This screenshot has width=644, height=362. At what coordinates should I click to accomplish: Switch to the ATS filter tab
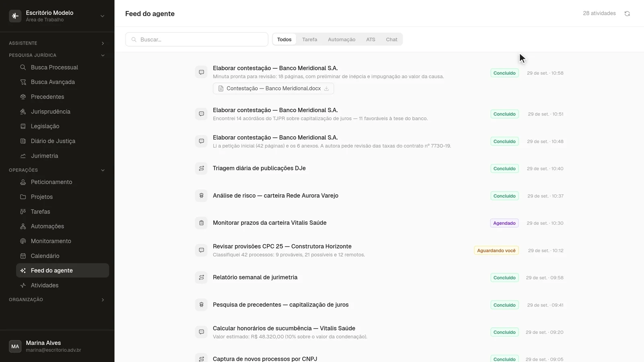pos(371,39)
